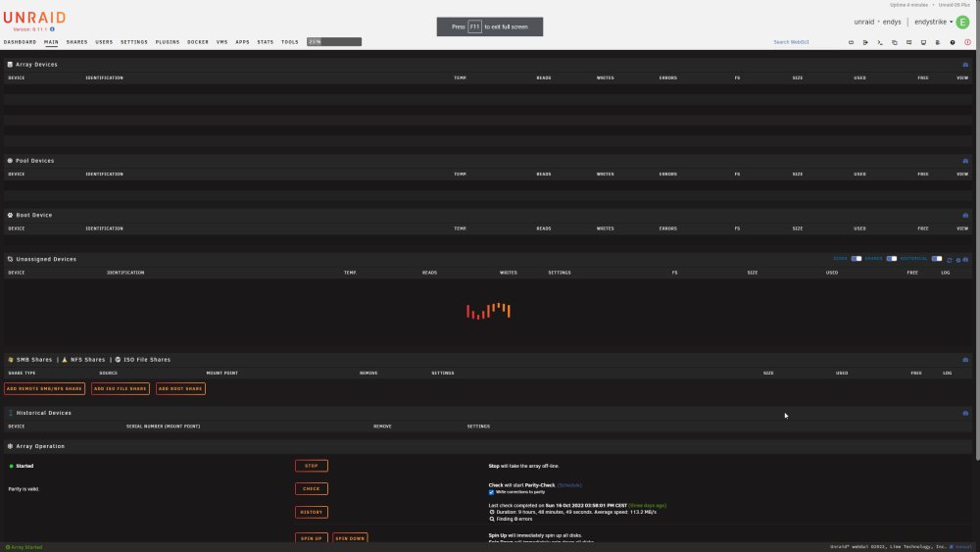Open the VMs menu

click(221, 42)
